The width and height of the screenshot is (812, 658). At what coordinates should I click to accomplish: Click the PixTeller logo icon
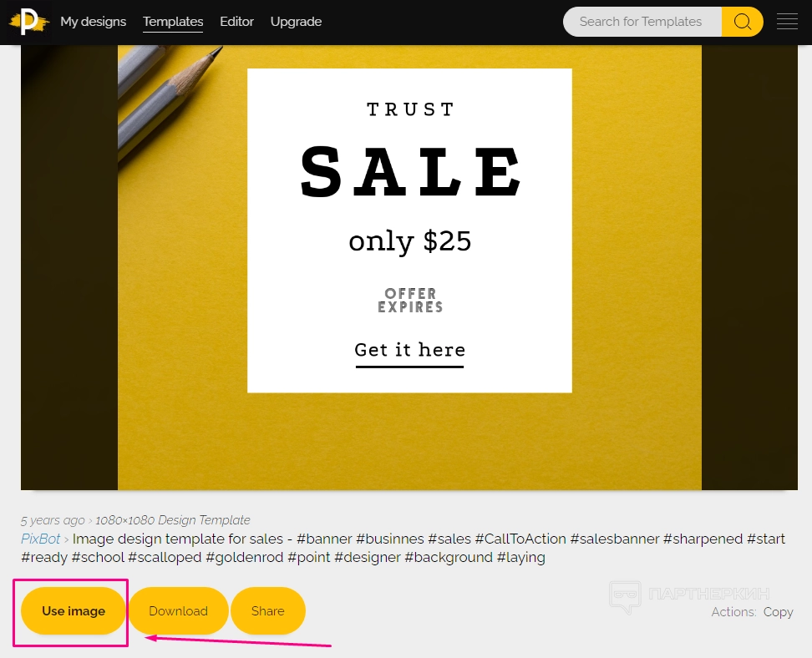[29, 22]
